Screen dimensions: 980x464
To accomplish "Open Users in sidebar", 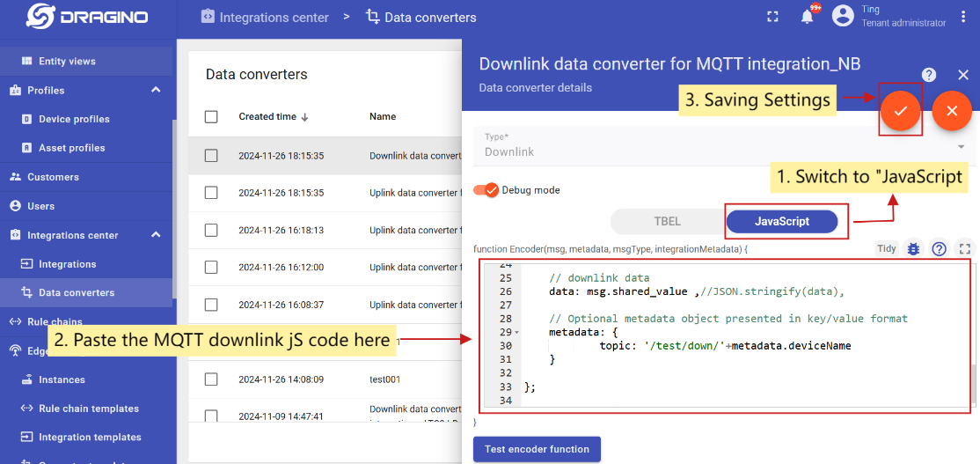I will (86, 206).
